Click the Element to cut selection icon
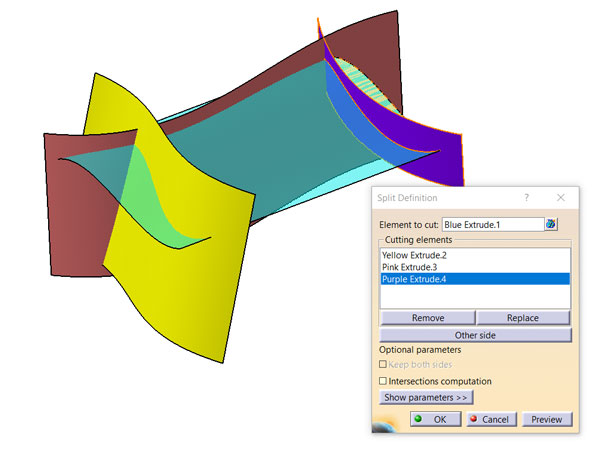The image size is (600, 457). (x=551, y=224)
